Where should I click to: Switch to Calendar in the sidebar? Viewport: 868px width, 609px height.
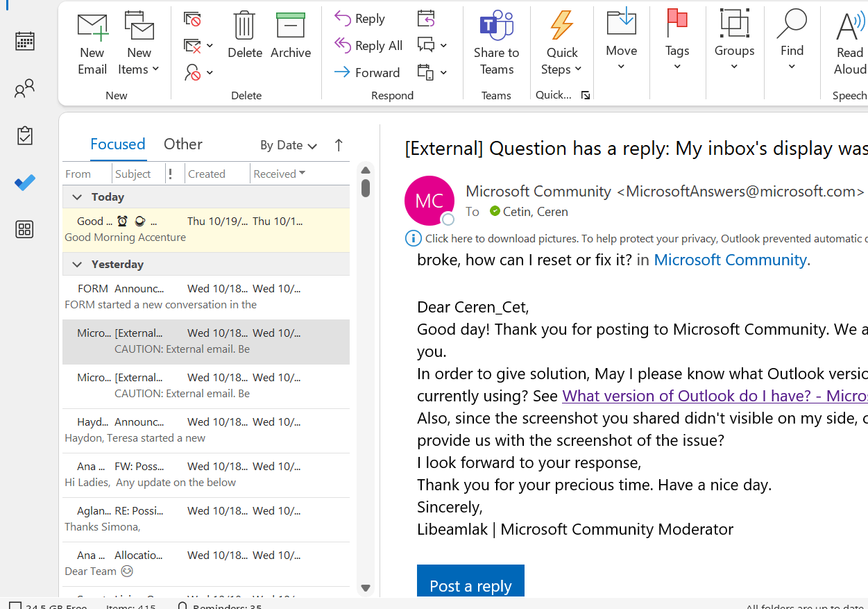coord(25,41)
